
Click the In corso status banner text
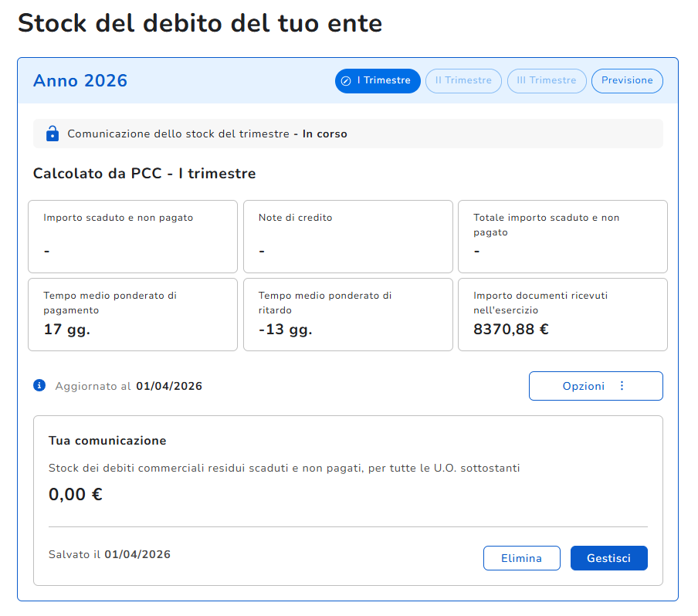point(324,134)
